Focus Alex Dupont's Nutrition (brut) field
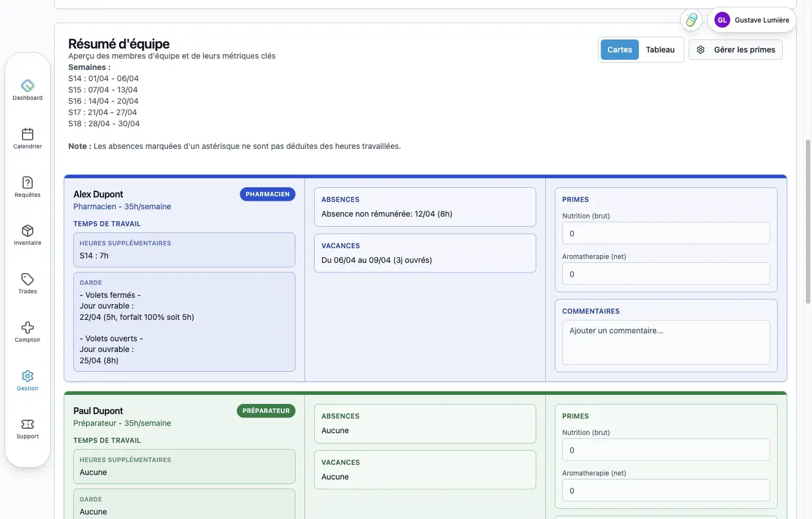Image resolution: width=812 pixels, height=519 pixels. 666,233
